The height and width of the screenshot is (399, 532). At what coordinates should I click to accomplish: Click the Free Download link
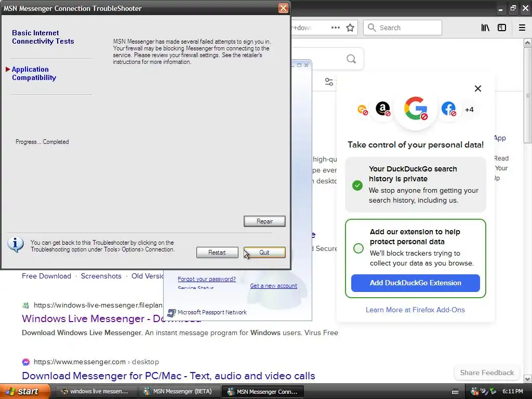click(x=46, y=276)
